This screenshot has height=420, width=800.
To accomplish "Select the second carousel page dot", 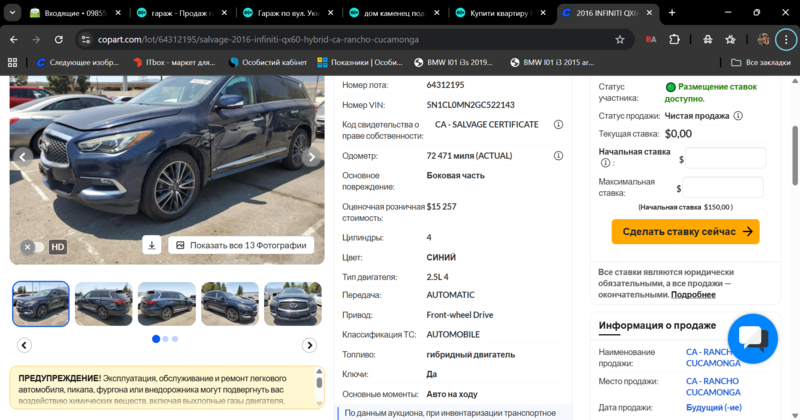I will (165, 339).
